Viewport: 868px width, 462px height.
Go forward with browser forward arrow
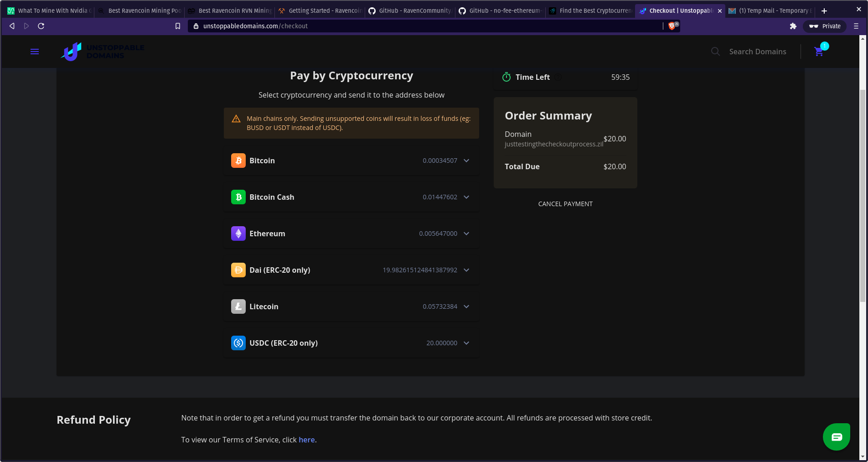[26, 26]
